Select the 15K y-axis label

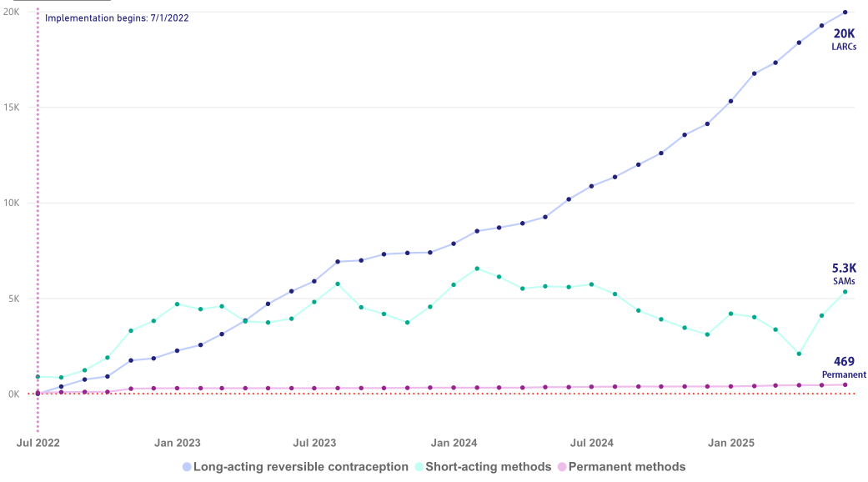click(x=12, y=108)
